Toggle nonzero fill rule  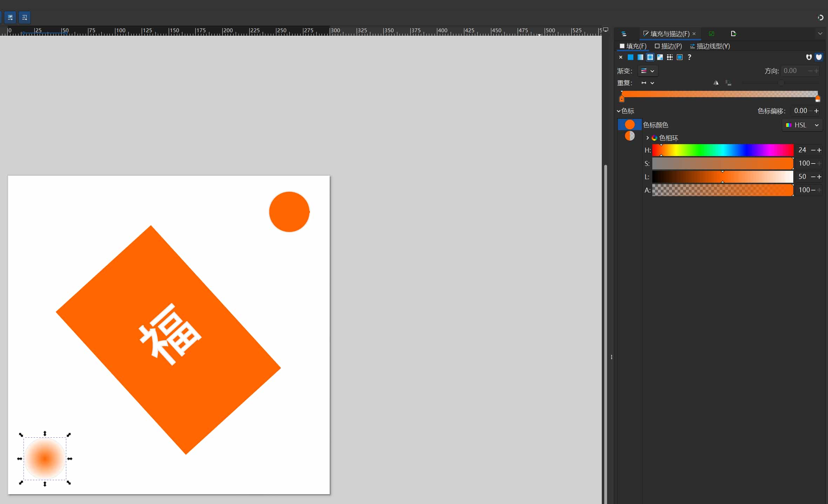click(x=819, y=57)
